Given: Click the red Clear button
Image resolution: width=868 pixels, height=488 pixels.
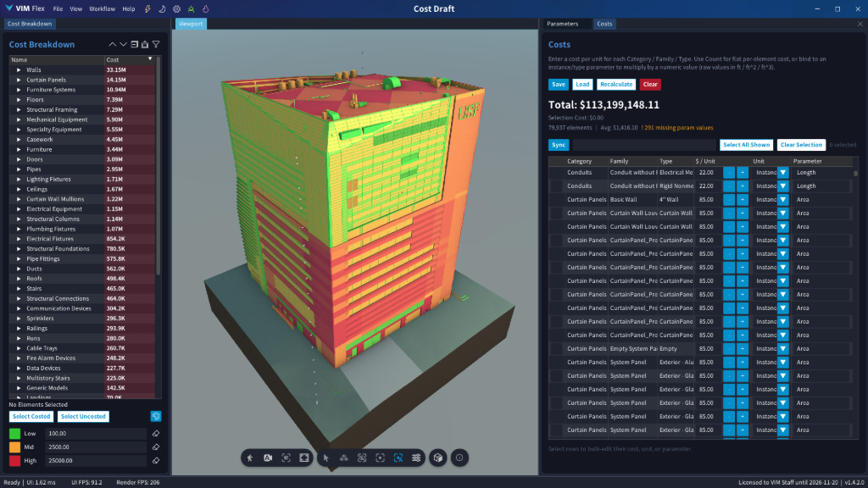Looking at the screenshot, I should click(650, 84).
